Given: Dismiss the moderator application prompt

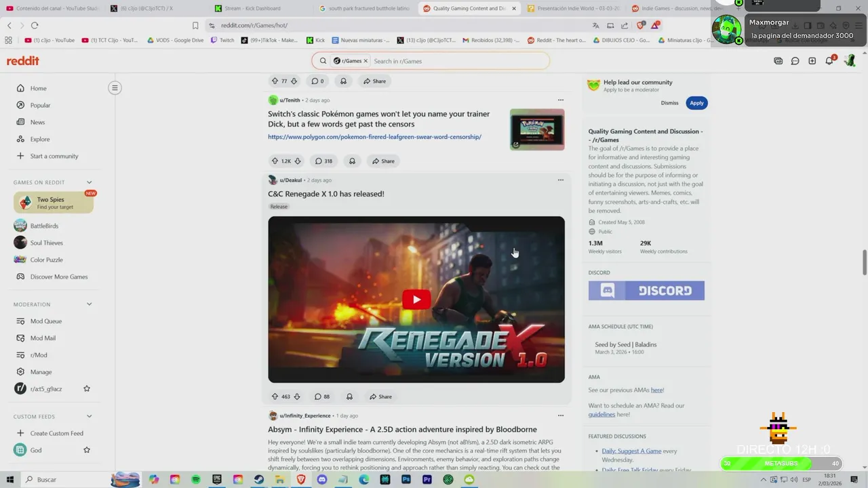Looking at the screenshot, I should click(x=669, y=103).
